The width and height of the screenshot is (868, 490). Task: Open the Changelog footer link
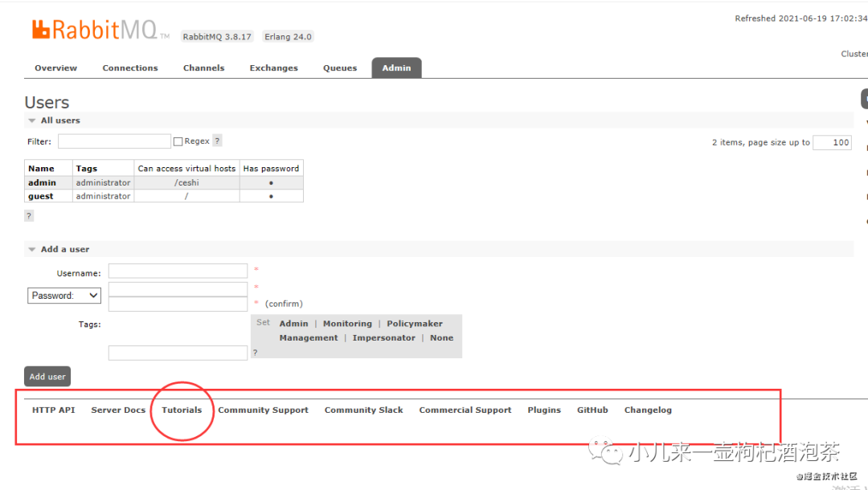click(648, 410)
